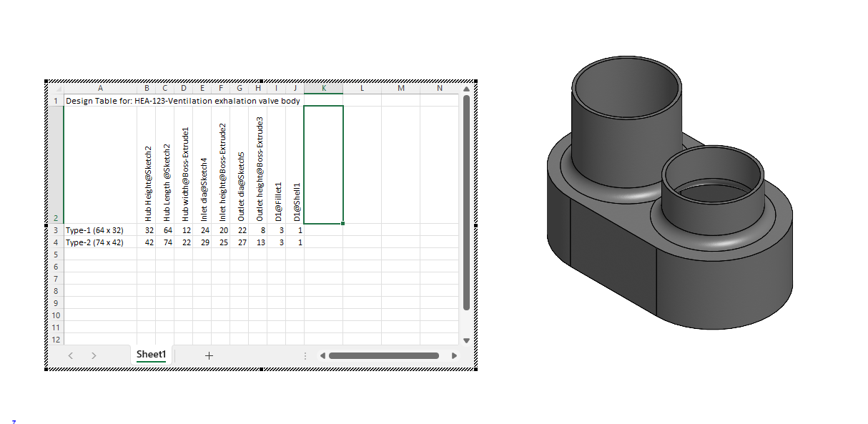Viewport: 868px width, 424px height.
Task: Select Type-1 hub length value 64
Action: (x=164, y=230)
